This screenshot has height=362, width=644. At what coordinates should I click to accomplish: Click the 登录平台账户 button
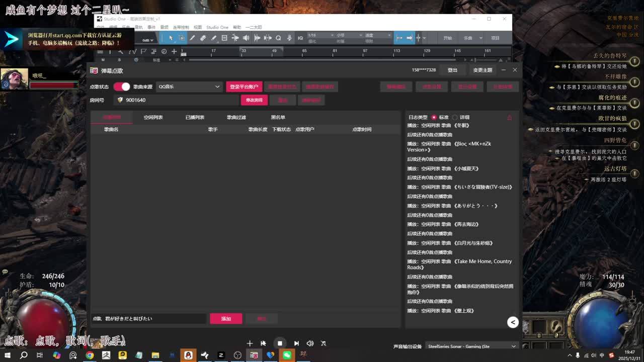tap(244, 86)
